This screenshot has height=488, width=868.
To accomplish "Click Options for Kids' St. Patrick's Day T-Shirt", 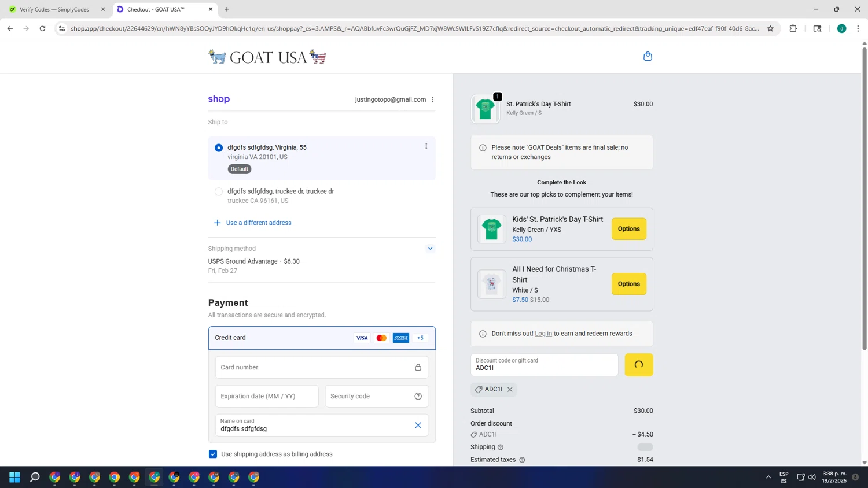I will [x=628, y=229].
